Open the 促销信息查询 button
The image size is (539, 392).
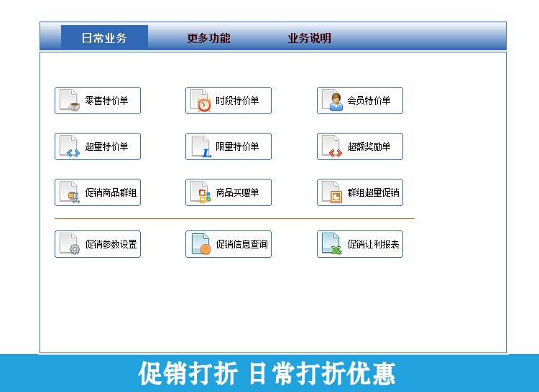[229, 244]
